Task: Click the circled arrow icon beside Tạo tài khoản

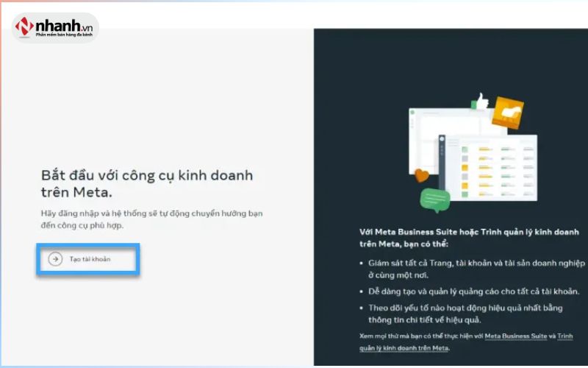Action: click(55, 259)
